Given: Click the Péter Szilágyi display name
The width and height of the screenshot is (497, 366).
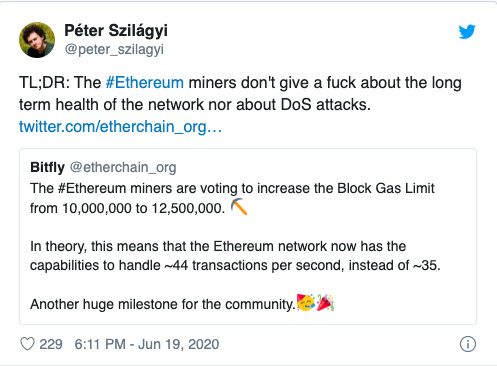Looking at the screenshot, I should 116,30.
